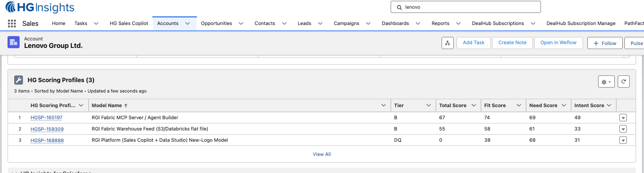Screen dimensions: 644x173
Task: Open the Opportunities tab
Action: point(216,23)
